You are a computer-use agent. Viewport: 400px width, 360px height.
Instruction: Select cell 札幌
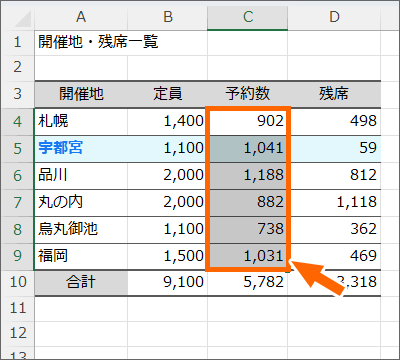[81, 122]
